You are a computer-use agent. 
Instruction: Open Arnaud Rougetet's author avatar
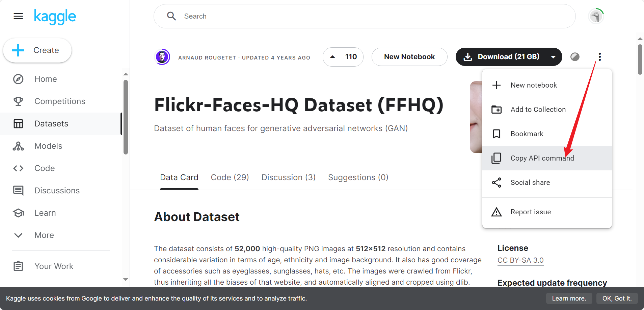coord(162,57)
